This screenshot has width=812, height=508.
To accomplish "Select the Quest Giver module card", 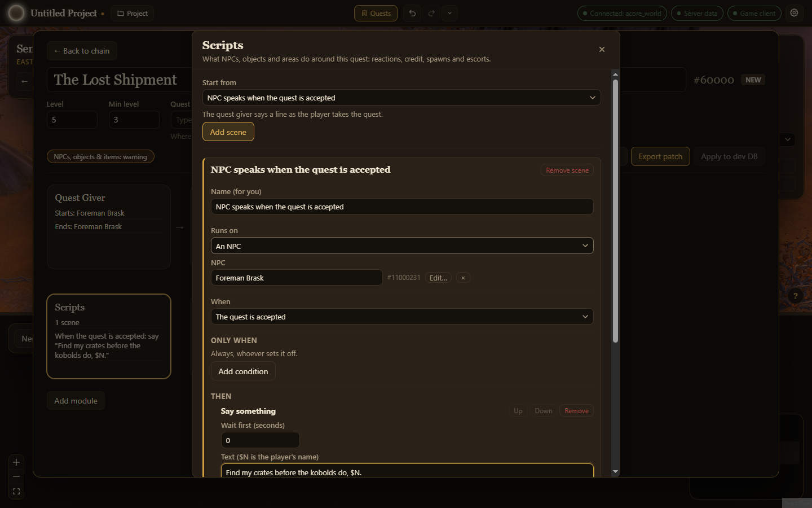I will 109,227.
